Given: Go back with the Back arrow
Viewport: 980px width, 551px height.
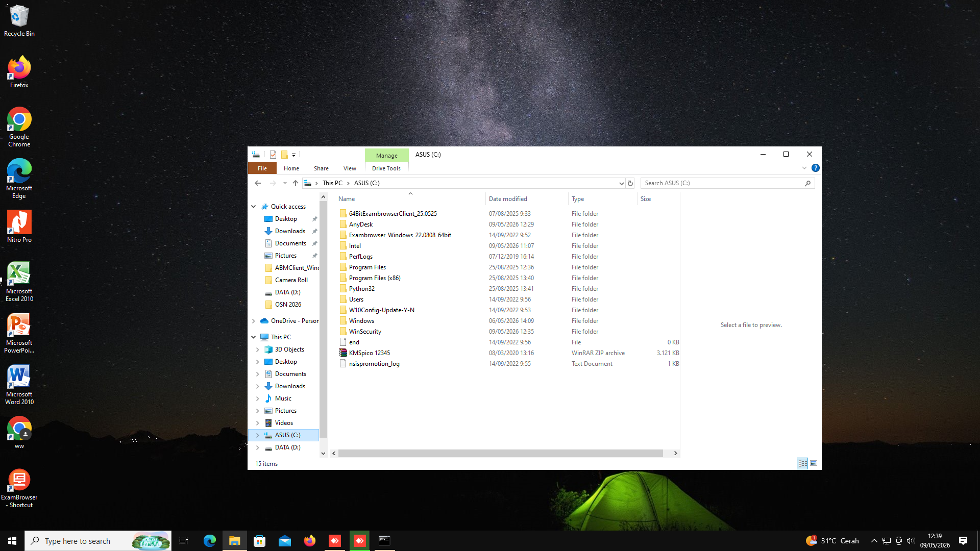Looking at the screenshot, I should [258, 183].
